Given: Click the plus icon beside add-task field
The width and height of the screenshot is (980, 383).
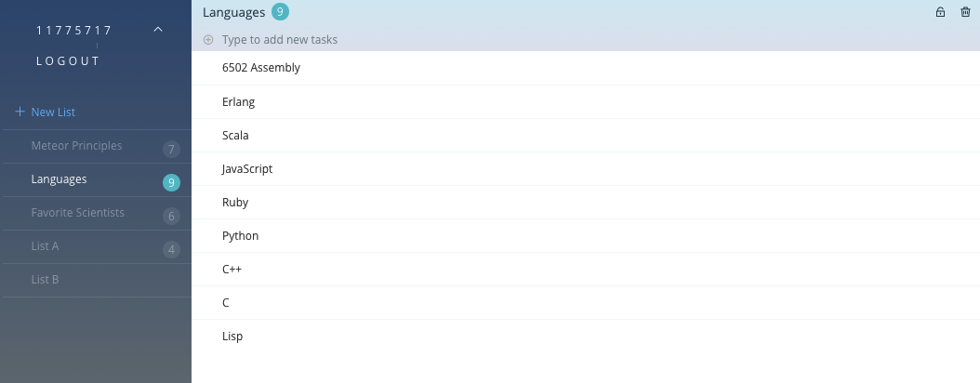Looking at the screenshot, I should point(208,40).
